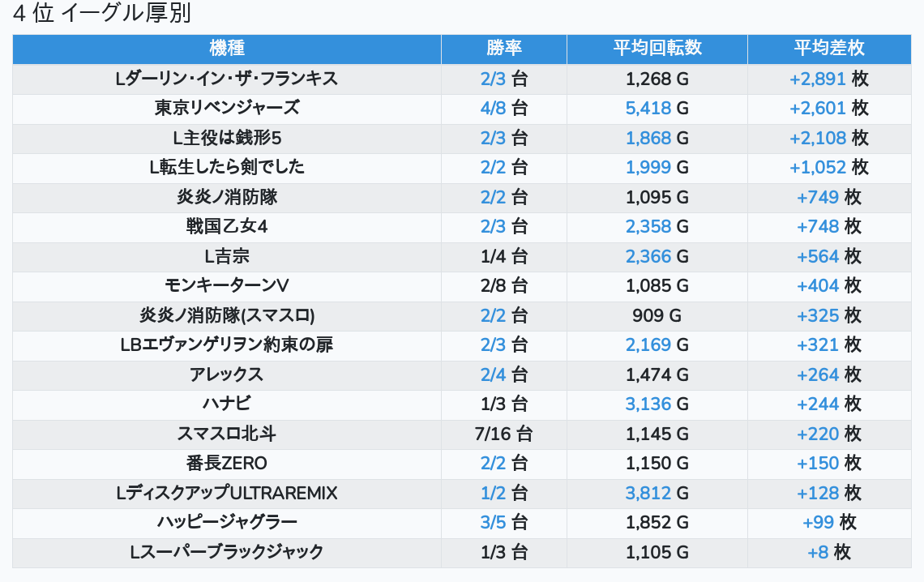The height and width of the screenshot is (582, 924).
Task: Click the Lダーリン・イン・ザ・フランキス machine name
Action: pos(226,79)
